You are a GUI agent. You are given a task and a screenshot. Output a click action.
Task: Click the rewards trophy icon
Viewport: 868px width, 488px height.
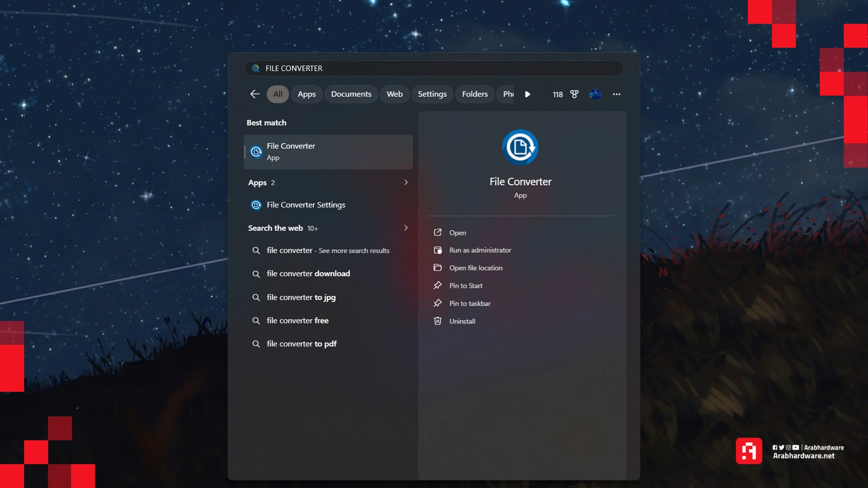pyautogui.click(x=574, y=94)
